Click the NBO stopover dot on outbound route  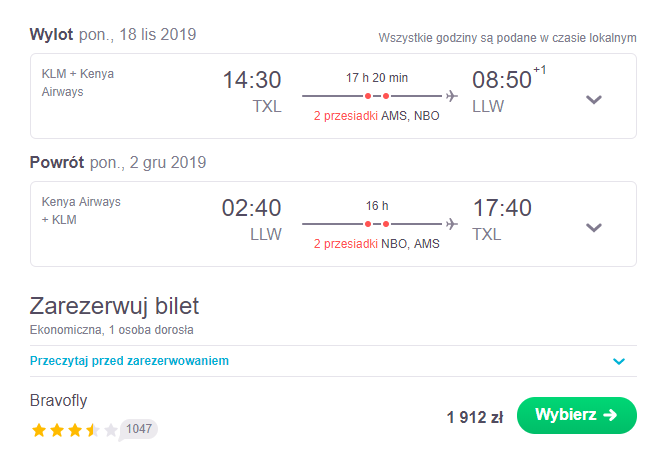[386, 96]
